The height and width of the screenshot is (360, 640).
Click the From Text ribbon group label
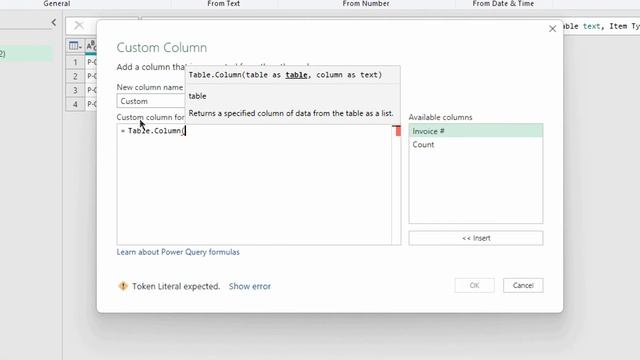pos(223,4)
